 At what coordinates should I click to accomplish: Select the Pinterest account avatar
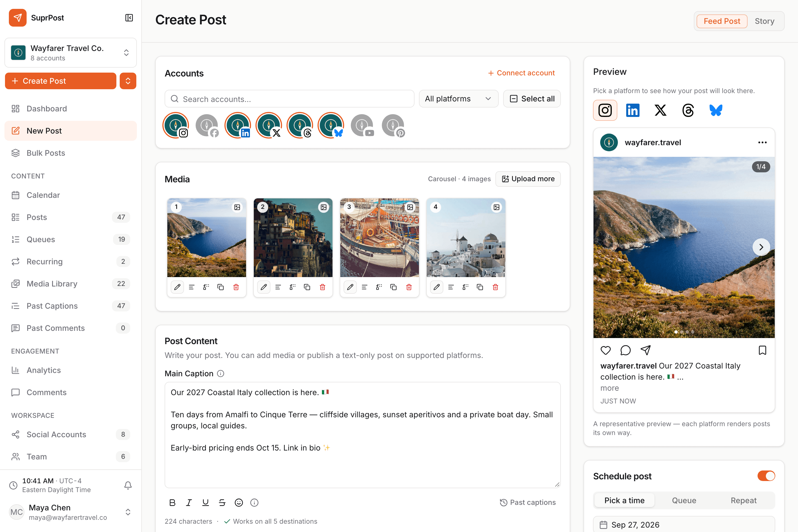point(393,125)
